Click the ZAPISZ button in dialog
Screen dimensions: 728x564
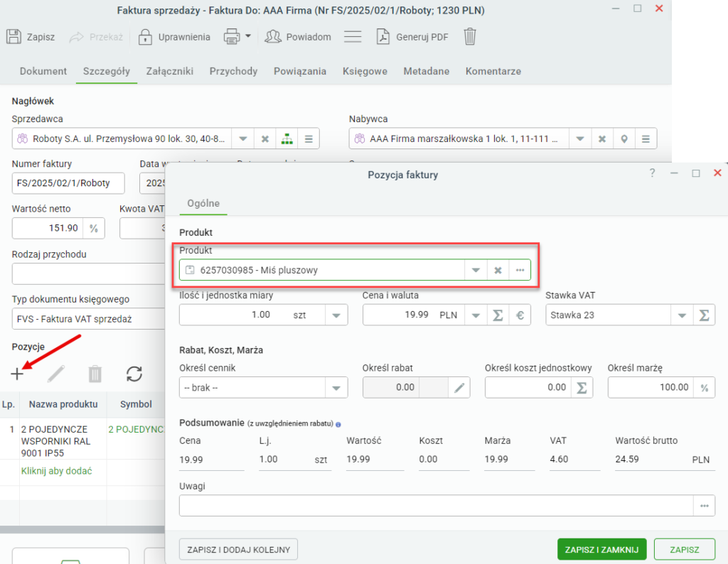[x=685, y=550]
